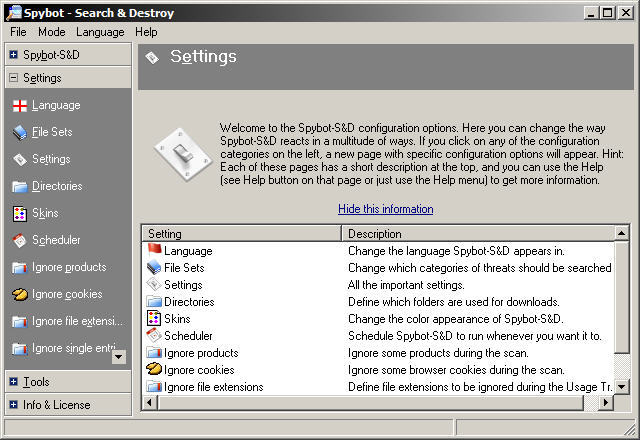Click the Ignore products icon in list
Image resolution: width=640 pixels, height=440 pixels.
click(x=154, y=353)
